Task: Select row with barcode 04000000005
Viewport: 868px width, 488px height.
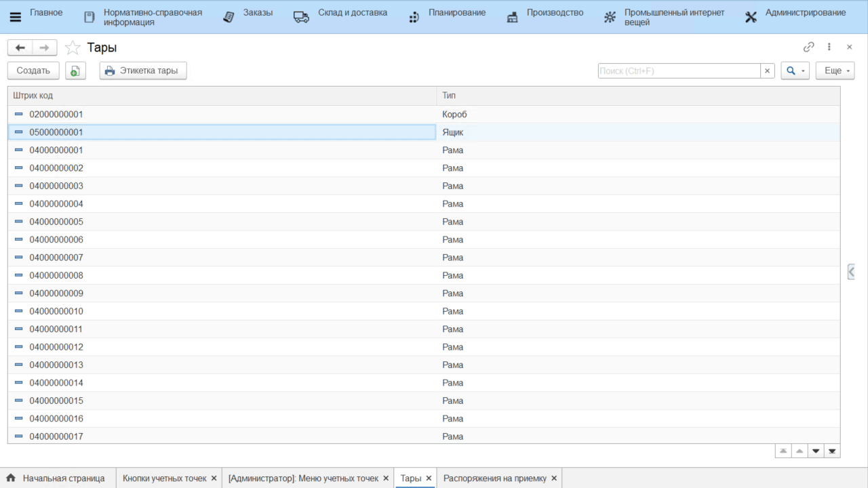Action: 56,222
